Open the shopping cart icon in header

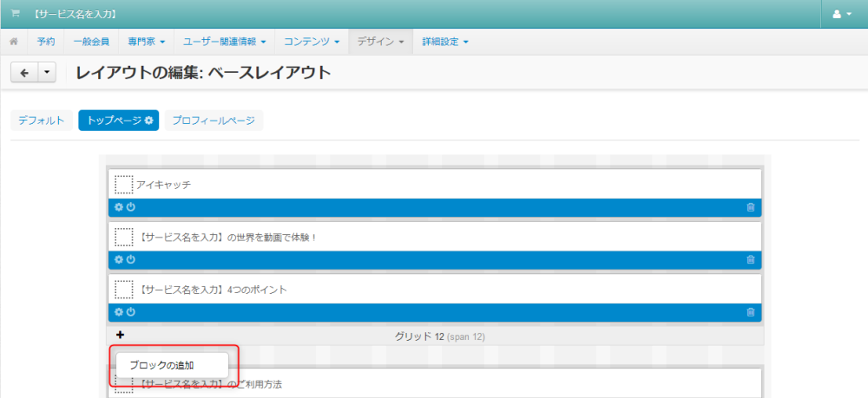pos(16,14)
